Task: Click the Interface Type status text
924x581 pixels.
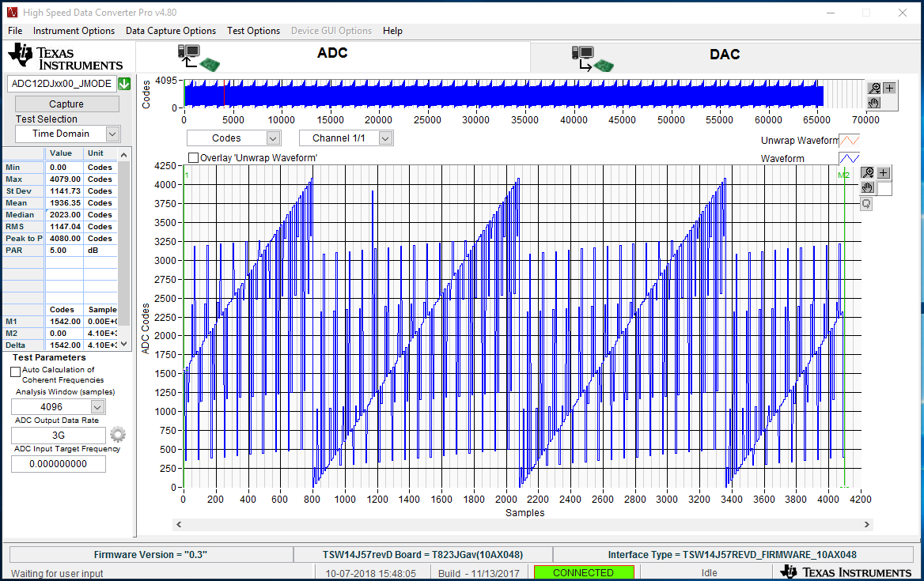Action: [733, 554]
